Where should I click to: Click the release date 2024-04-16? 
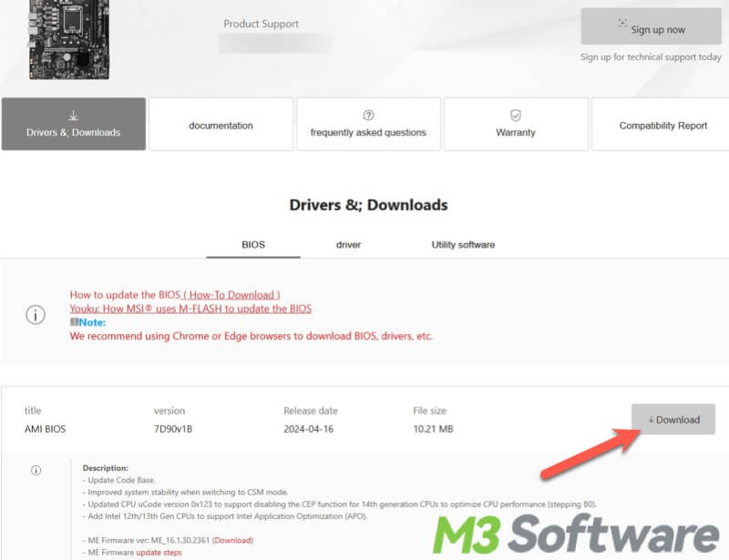tap(309, 429)
